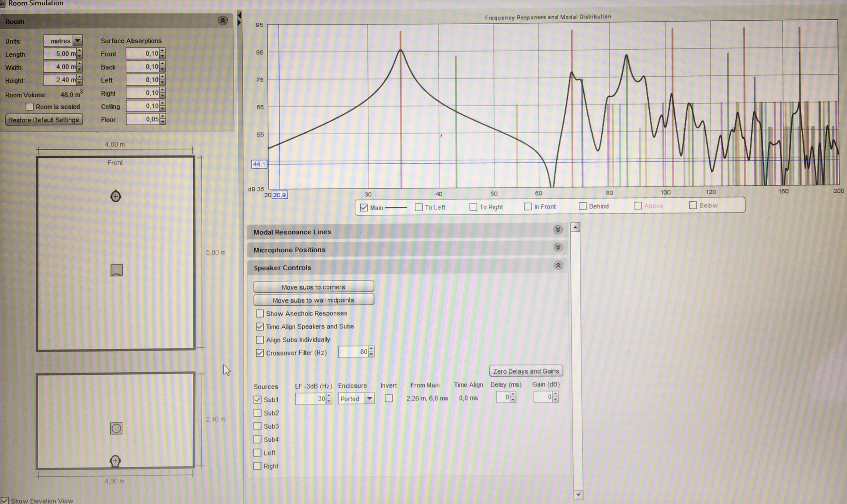This screenshot has width=847, height=504.
Task: Uncheck Time Align Speakers and Subs
Action: (x=260, y=326)
